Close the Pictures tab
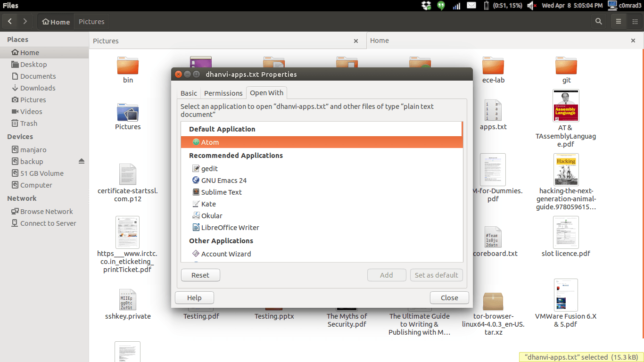This screenshot has width=644, height=362. 356,41
